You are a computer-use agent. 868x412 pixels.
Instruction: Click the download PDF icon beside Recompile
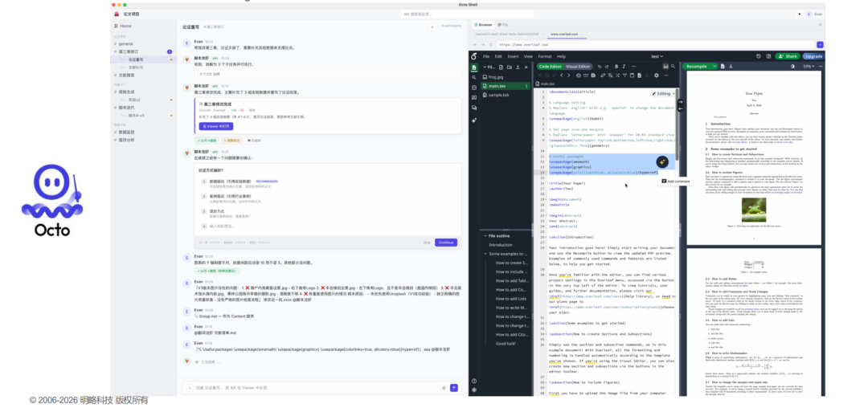[x=731, y=67]
